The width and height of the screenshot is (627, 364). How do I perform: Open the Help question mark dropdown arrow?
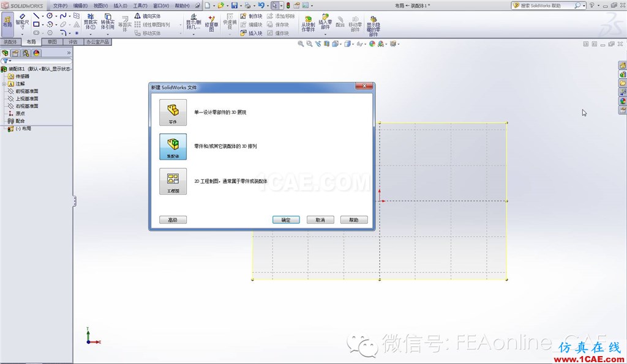[x=599, y=6]
